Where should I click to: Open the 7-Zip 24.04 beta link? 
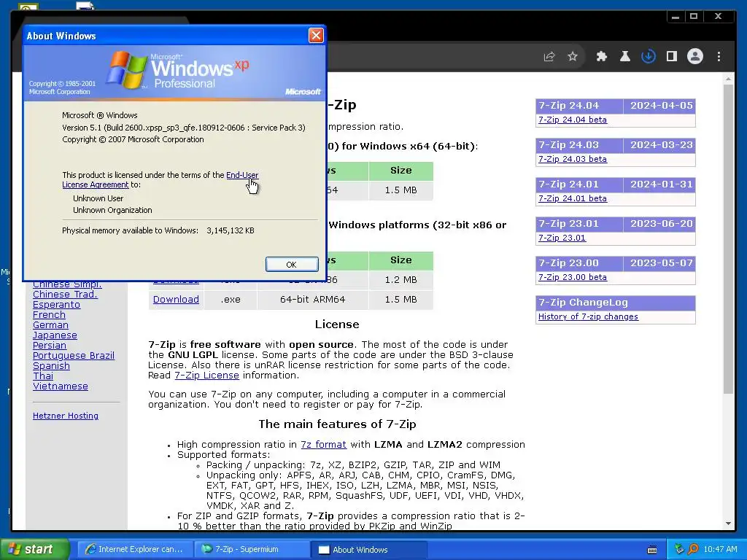(x=572, y=120)
